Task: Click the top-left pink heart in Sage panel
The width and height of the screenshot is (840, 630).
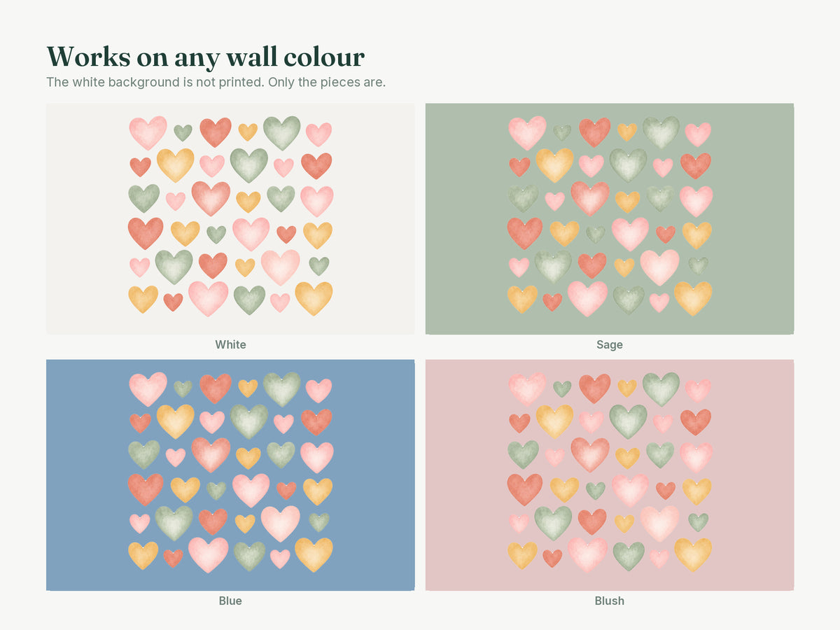Action: tap(527, 132)
